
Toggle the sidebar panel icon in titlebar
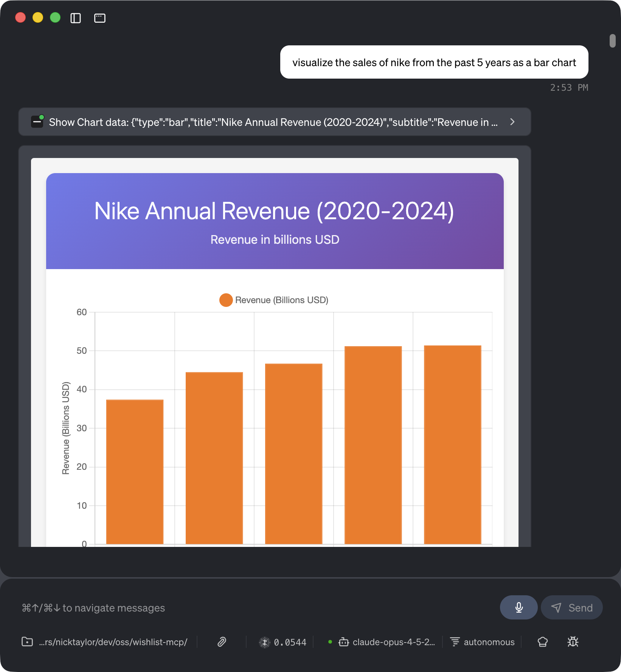[x=76, y=18]
